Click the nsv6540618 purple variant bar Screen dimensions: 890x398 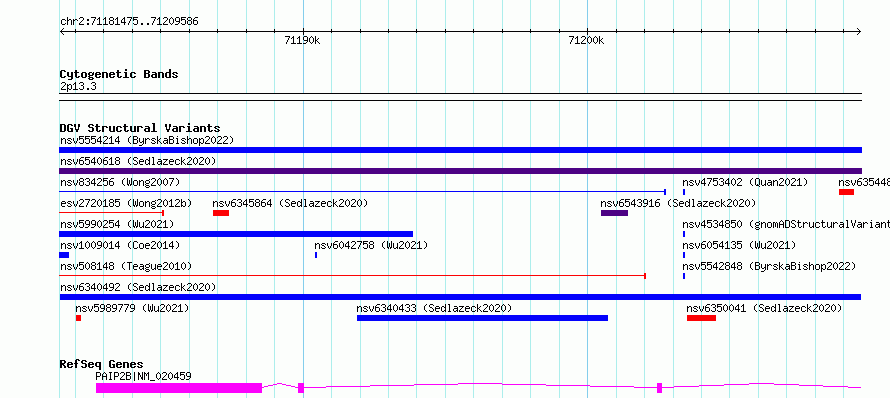(x=460, y=171)
